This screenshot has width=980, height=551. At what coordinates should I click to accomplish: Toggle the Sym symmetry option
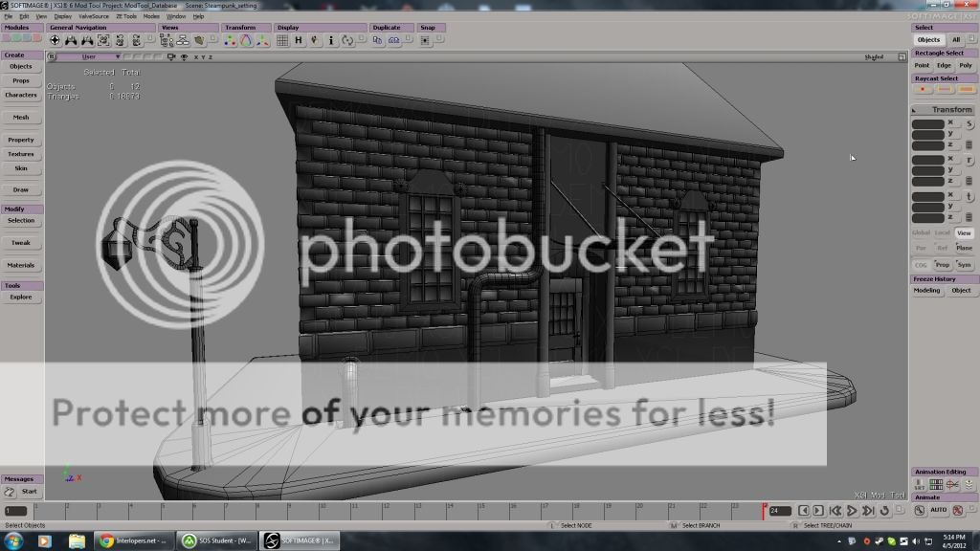(964, 265)
